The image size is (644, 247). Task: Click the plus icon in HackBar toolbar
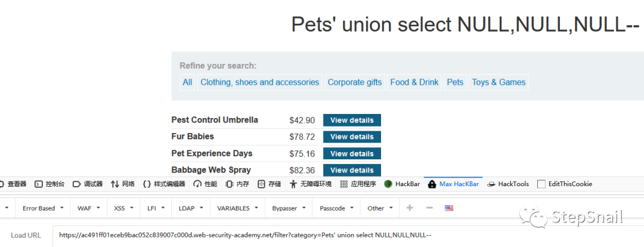[410, 208]
